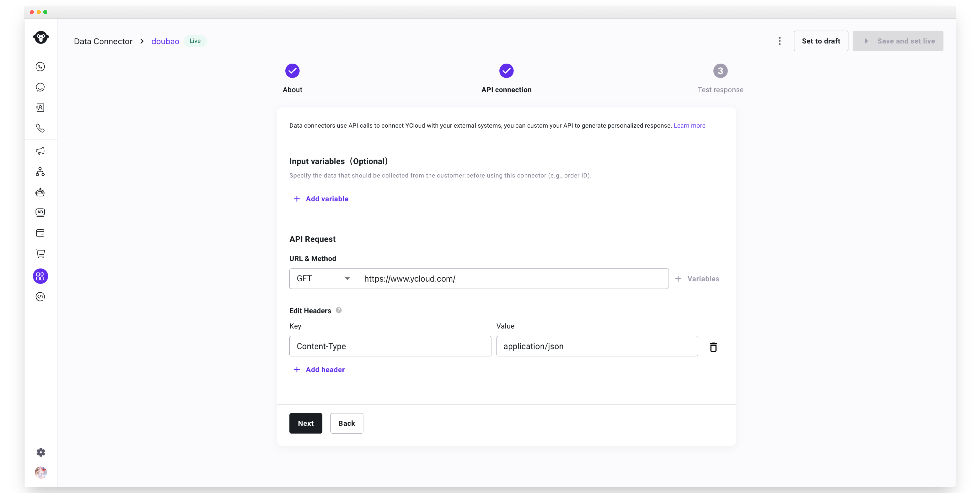
Task: Open the three-dot more options menu
Action: [779, 41]
